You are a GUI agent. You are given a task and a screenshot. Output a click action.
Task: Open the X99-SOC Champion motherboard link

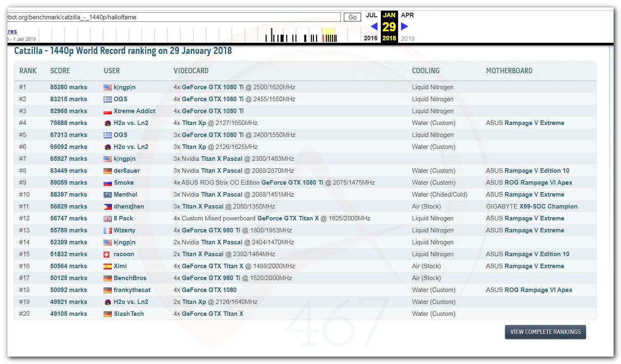click(549, 206)
